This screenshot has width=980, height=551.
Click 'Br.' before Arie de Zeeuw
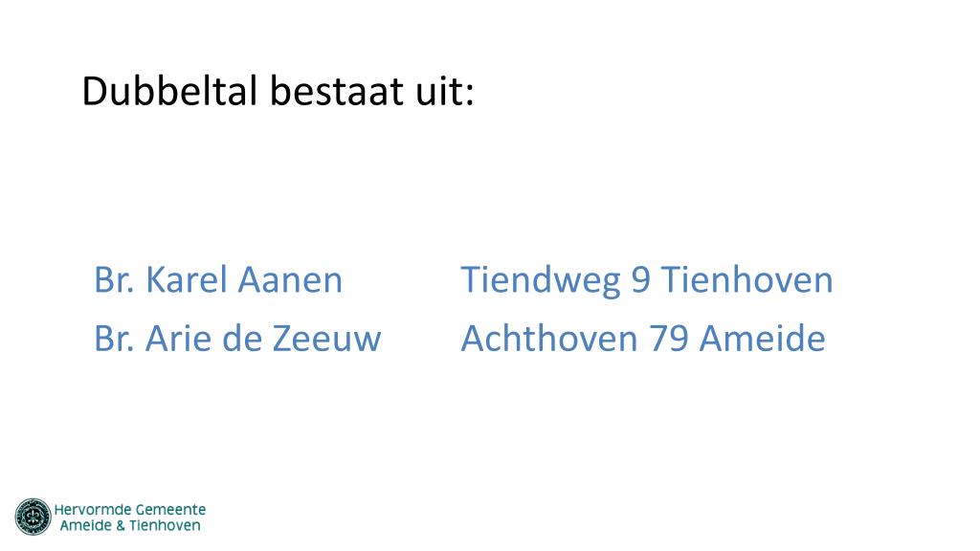point(114,339)
